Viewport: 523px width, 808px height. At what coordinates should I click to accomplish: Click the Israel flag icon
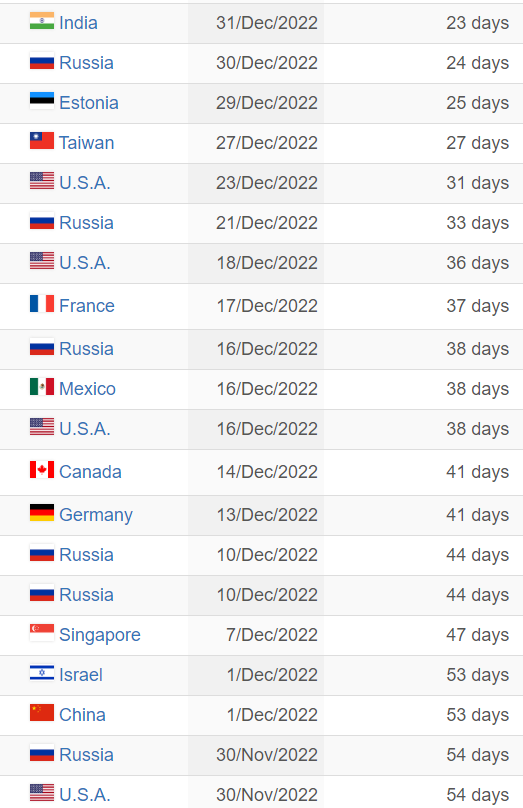coord(42,672)
